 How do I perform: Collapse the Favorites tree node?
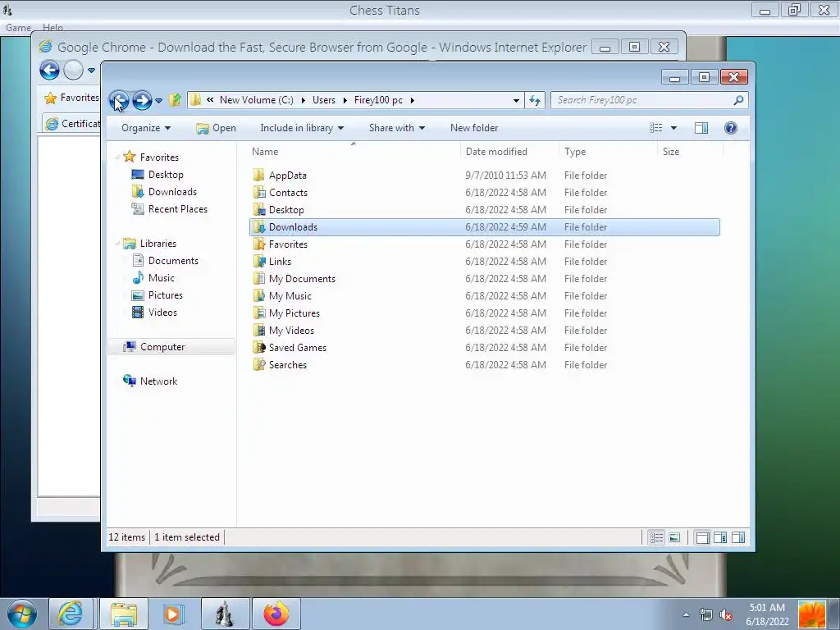coord(117,157)
